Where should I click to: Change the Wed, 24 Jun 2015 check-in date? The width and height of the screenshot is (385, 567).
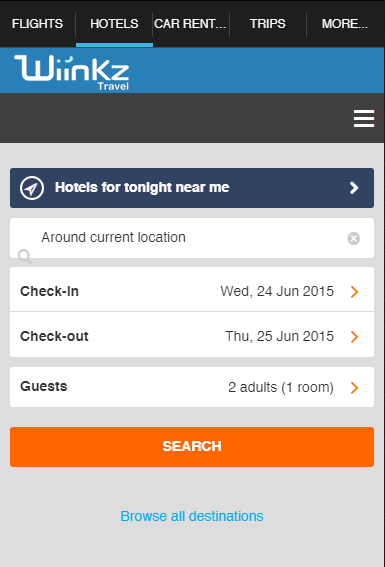click(277, 291)
